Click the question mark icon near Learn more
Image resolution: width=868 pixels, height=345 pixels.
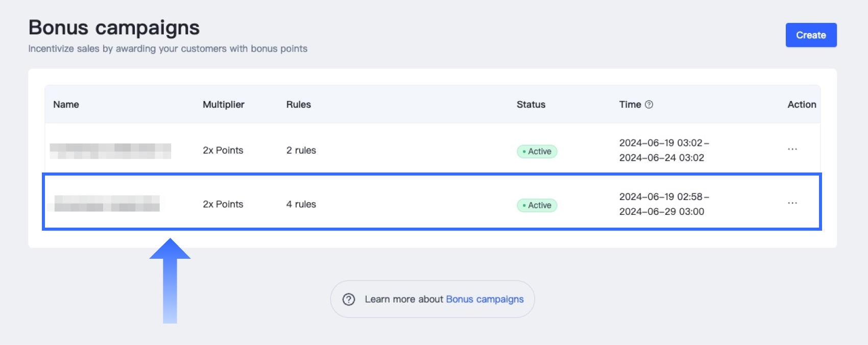coord(349,300)
